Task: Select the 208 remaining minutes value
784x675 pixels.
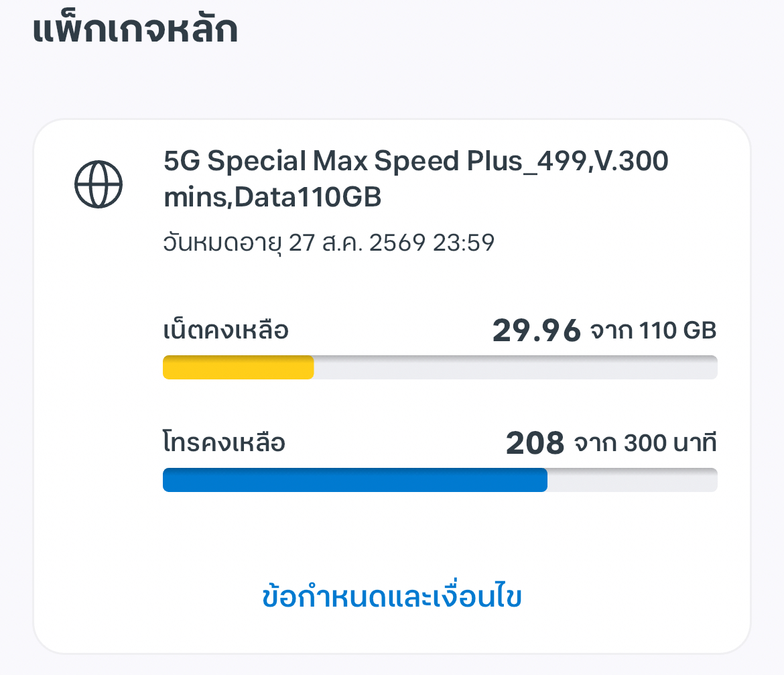Action: coord(535,443)
